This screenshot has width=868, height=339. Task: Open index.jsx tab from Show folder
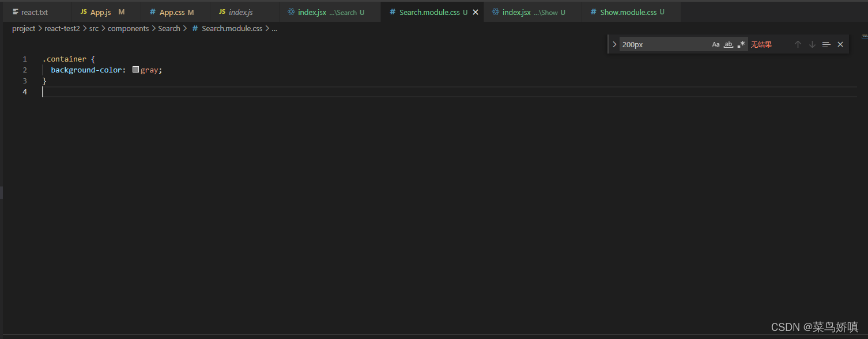tap(533, 12)
